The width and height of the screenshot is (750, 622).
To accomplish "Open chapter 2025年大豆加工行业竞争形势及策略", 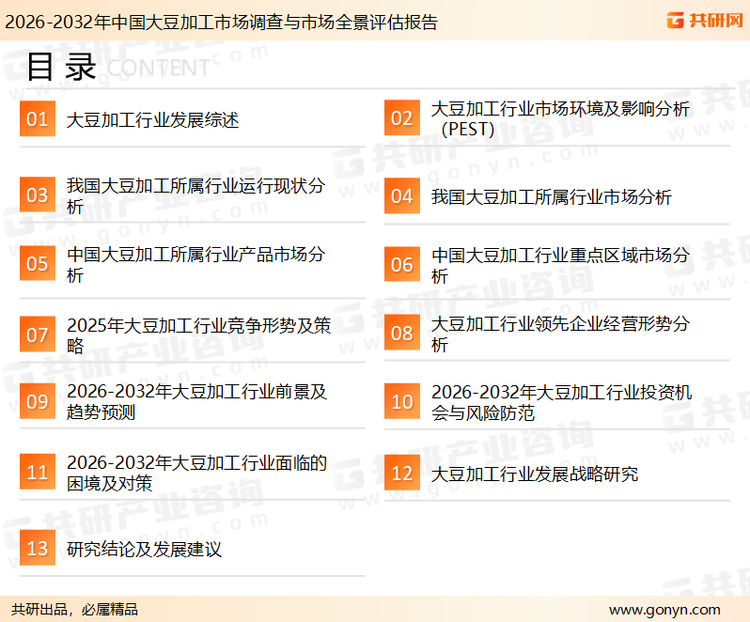I will click(199, 335).
